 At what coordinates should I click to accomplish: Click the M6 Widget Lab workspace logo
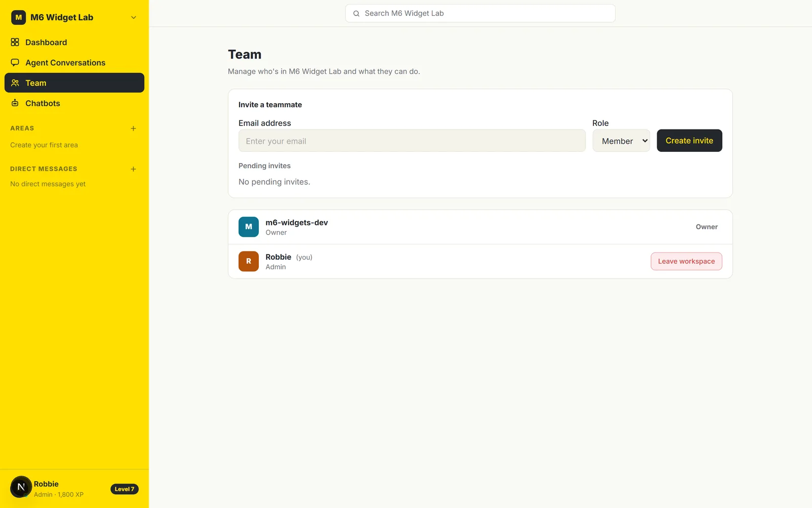[x=19, y=17]
